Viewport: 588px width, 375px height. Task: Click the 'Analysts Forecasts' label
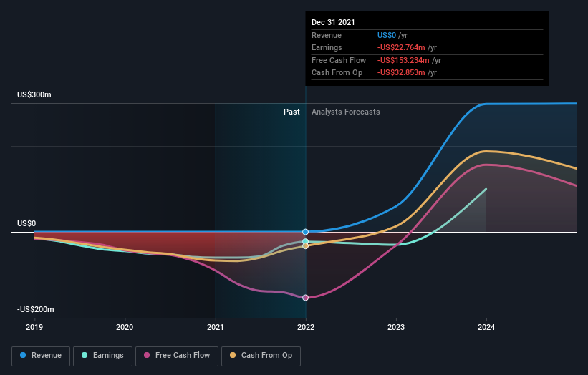(x=345, y=112)
